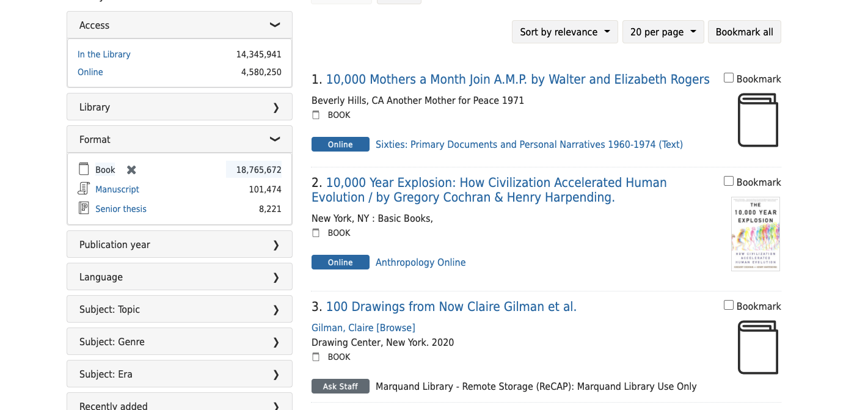The height and width of the screenshot is (410, 868).
Task: Open the Anthropology Online link
Action: (421, 262)
